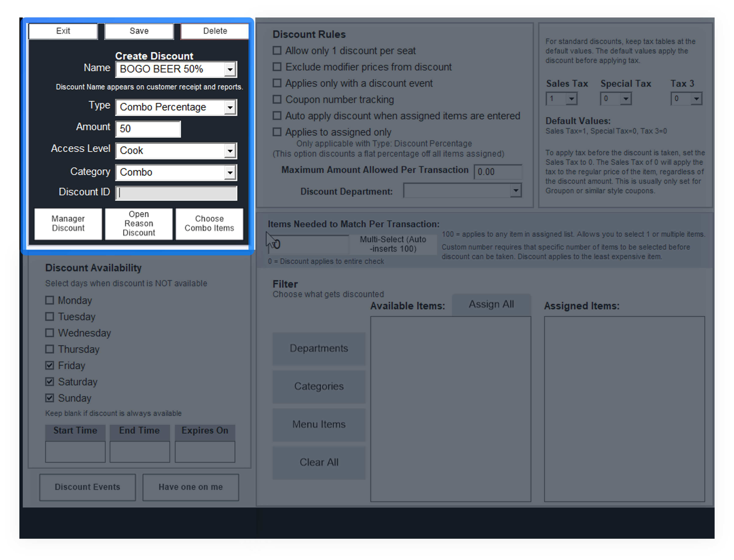Viewport: 734px width, 560px height.
Task: Click the Exit button
Action: click(x=63, y=31)
